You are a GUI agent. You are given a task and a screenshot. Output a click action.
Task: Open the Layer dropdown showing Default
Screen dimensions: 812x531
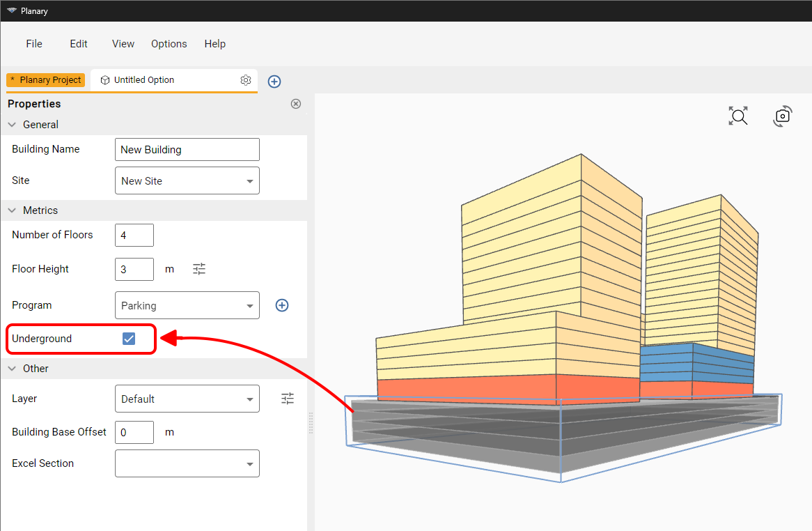tap(187, 399)
